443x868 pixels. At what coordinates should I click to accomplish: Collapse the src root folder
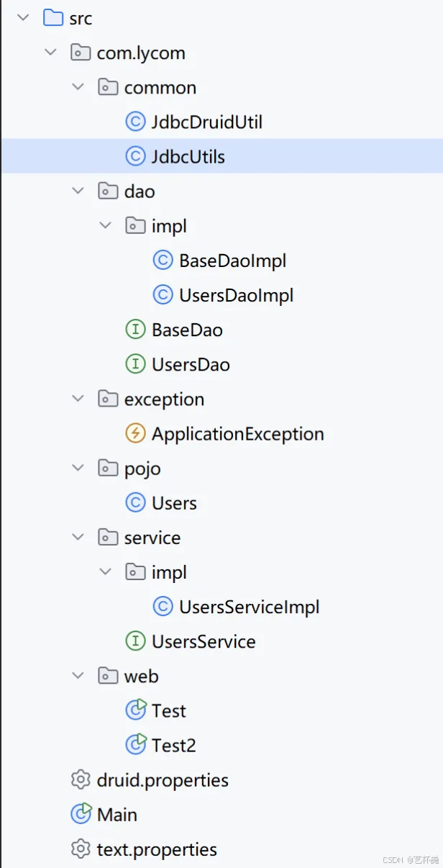[22, 18]
